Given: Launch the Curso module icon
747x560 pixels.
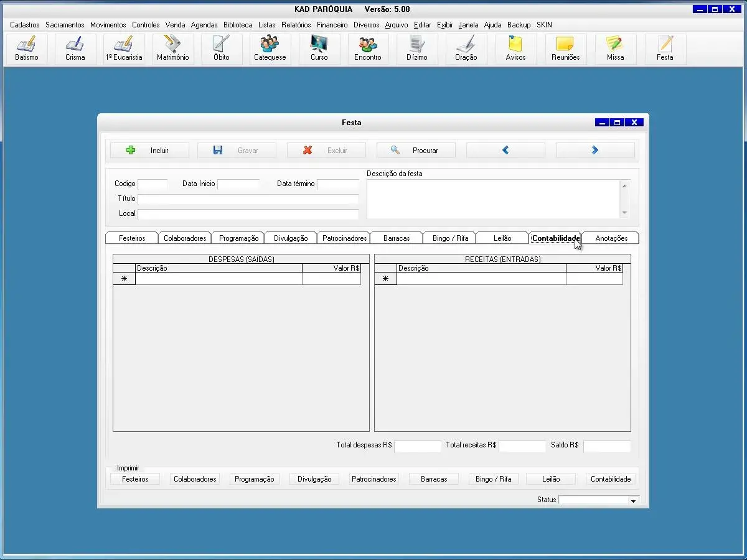Looking at the screenshot, I should 319,49.
